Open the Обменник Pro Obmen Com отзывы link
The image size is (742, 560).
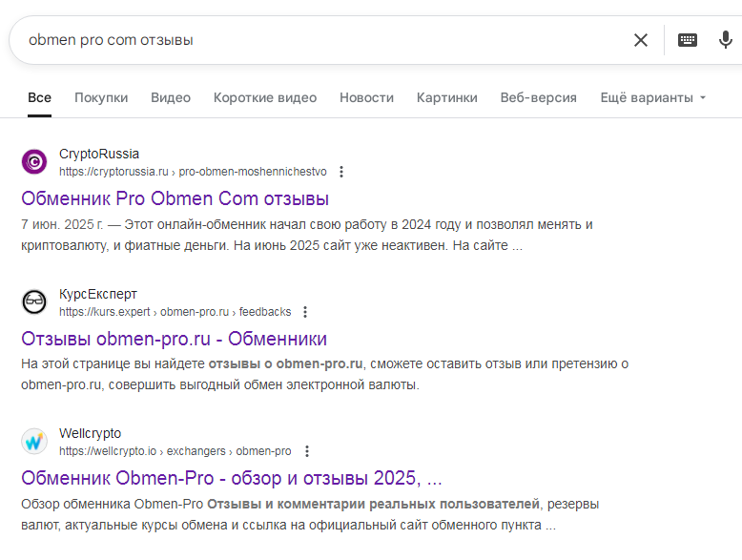[x=175, y=198]
